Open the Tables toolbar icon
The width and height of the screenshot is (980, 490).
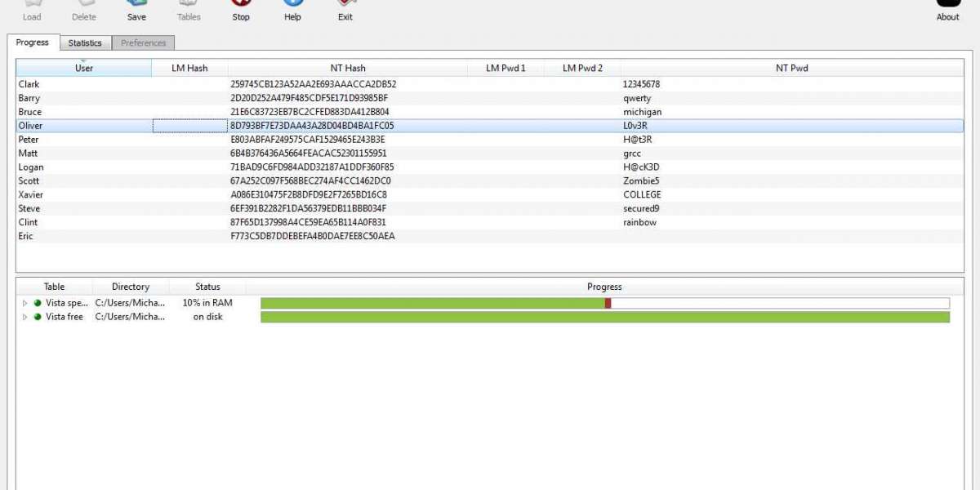189,7
